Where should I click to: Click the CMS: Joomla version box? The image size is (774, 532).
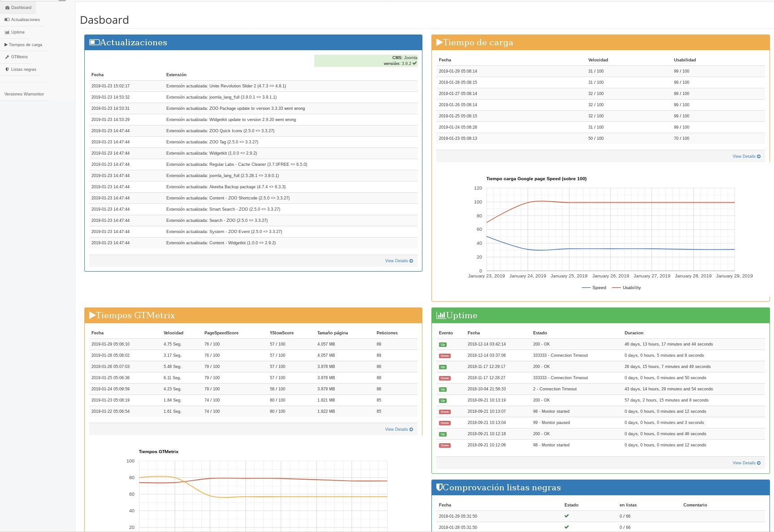pyautogui.click(x=366, y=61)
